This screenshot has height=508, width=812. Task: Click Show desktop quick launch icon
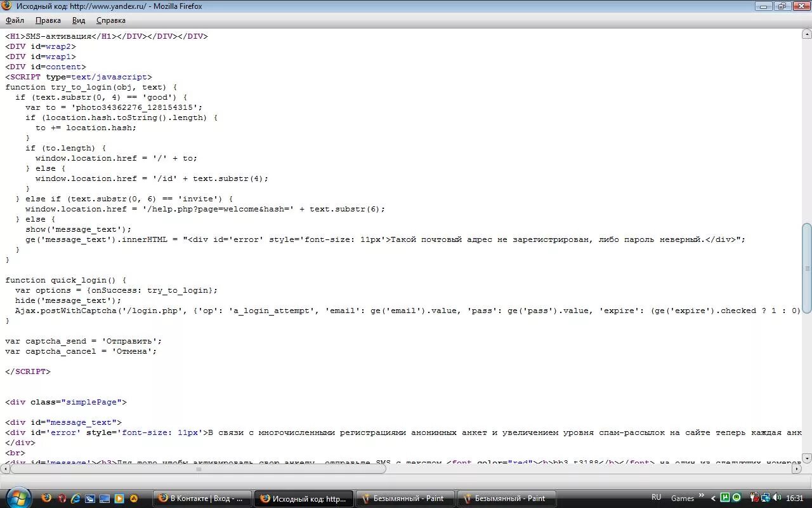click(105, 498)
